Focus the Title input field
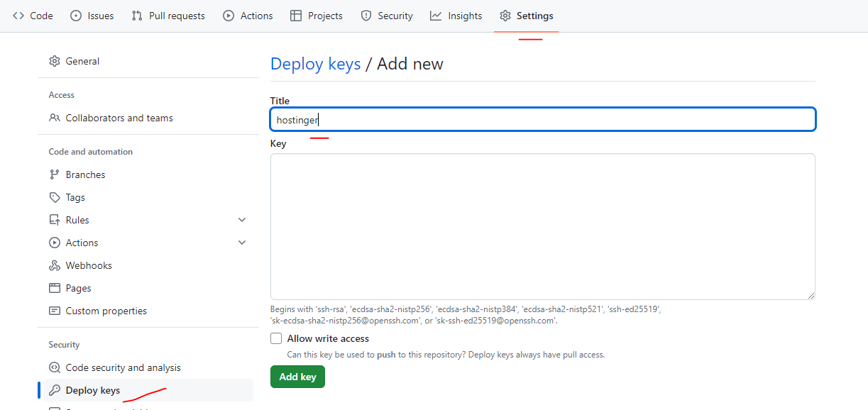This screenshot has height=410, width=868. point(542,120)
